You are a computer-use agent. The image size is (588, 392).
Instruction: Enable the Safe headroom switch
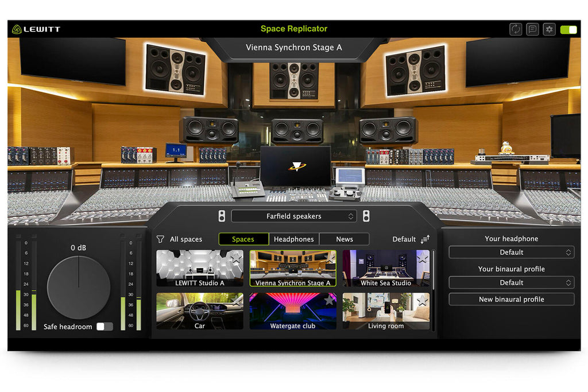105,327
